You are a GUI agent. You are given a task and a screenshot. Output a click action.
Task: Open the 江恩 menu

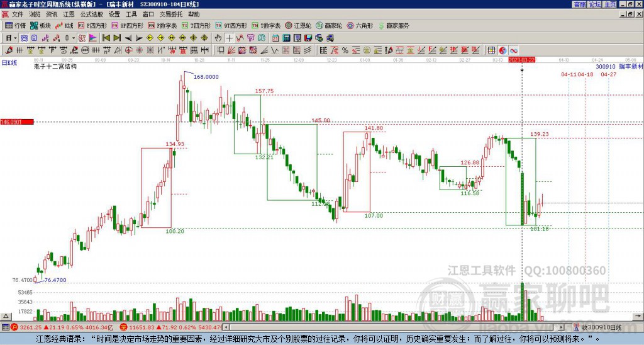click(69, 14)
